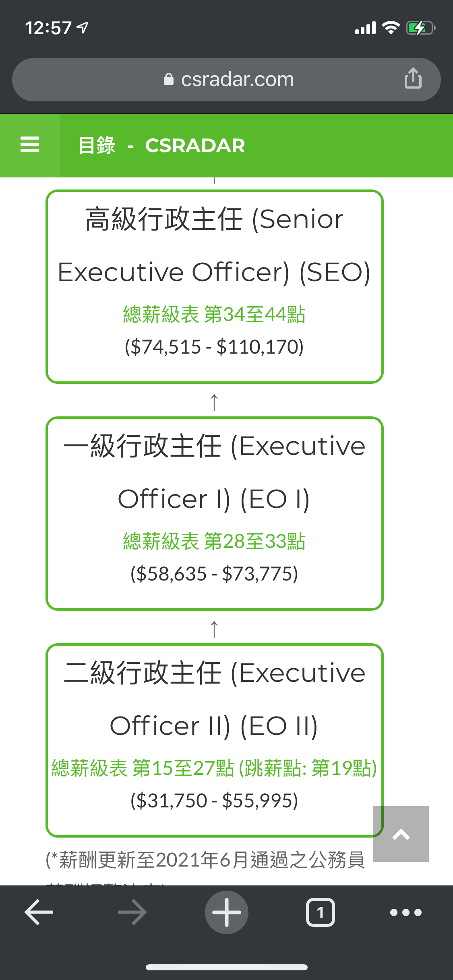The height and width of the screenshot is (980, 453).
Task: Select the Executive Officer II (EO II) box
Action: pyautogui.click(x=215, y=740)
